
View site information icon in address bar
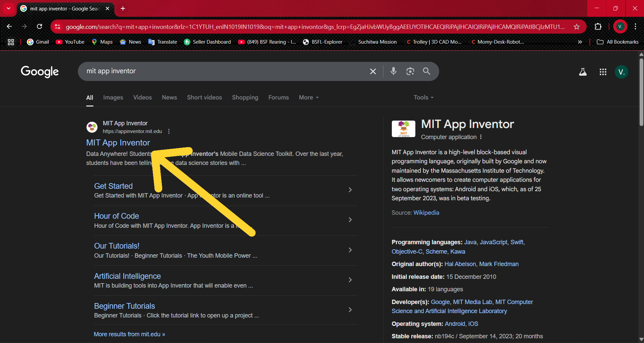coord(57,27)
